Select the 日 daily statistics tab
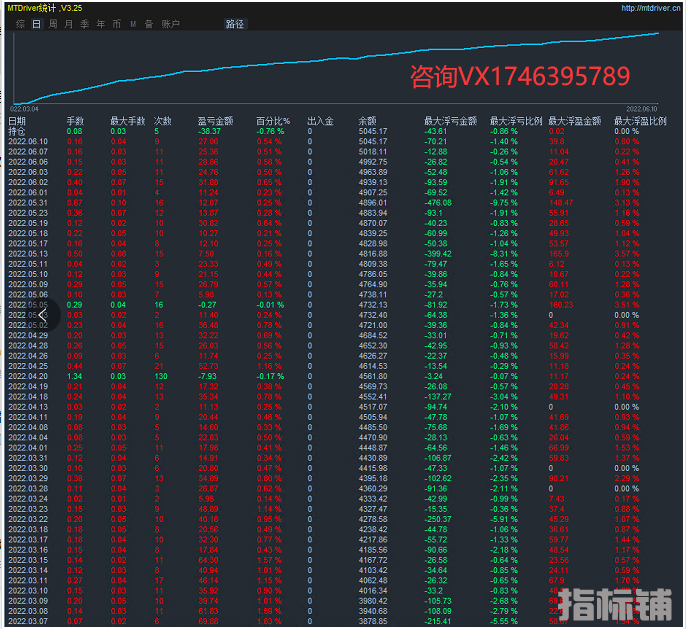The height and width of the screenshot is (629, 686). click(37, 23)
